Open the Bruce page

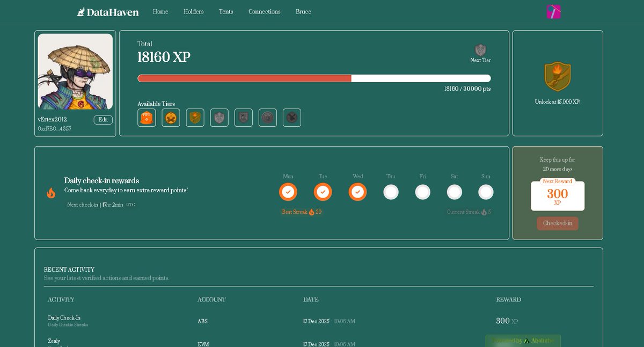[x=303, y=12]
